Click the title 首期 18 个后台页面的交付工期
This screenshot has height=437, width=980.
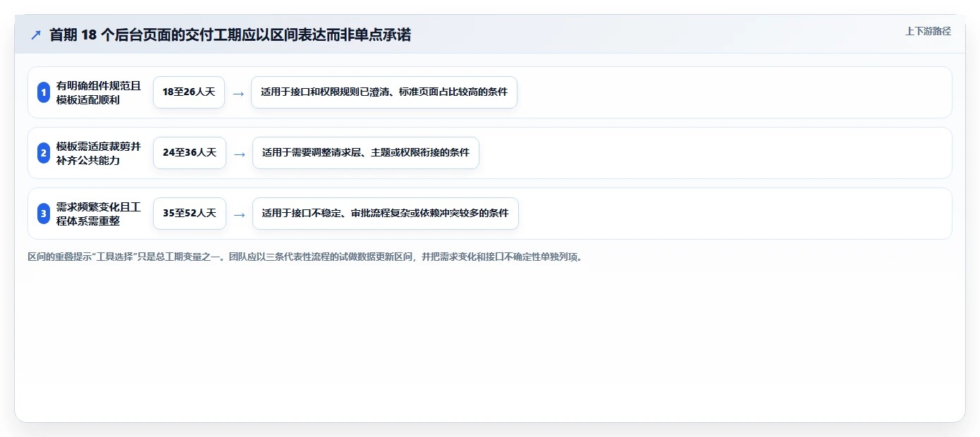(230, 35)
